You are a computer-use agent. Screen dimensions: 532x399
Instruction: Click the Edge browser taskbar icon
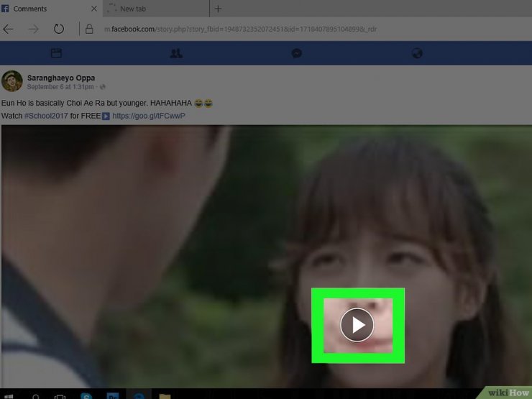click(139, 395)
